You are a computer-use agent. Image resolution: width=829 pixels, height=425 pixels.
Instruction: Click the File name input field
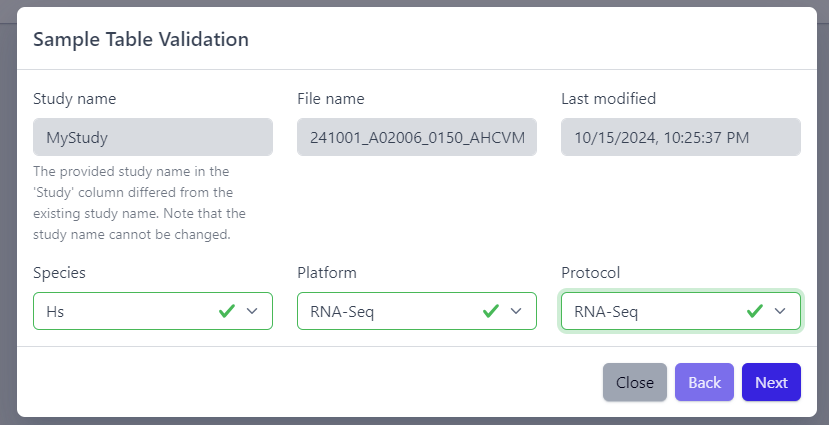tap(417, 137)
